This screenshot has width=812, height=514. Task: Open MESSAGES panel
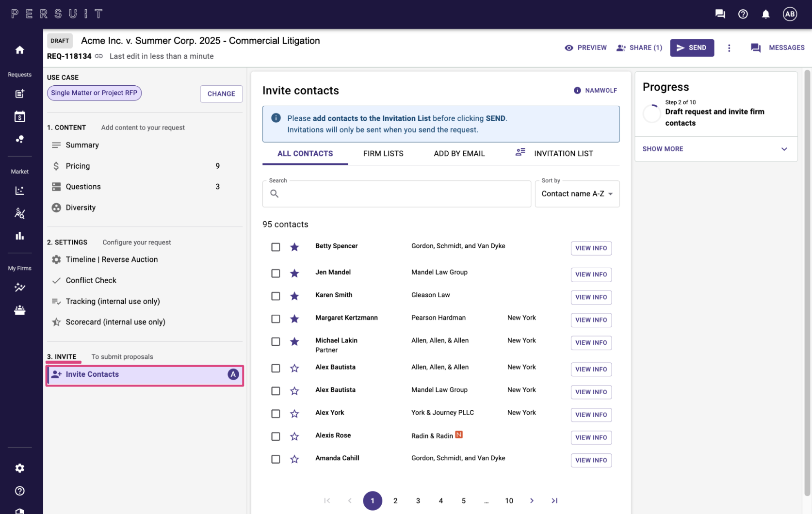point(778,48)
